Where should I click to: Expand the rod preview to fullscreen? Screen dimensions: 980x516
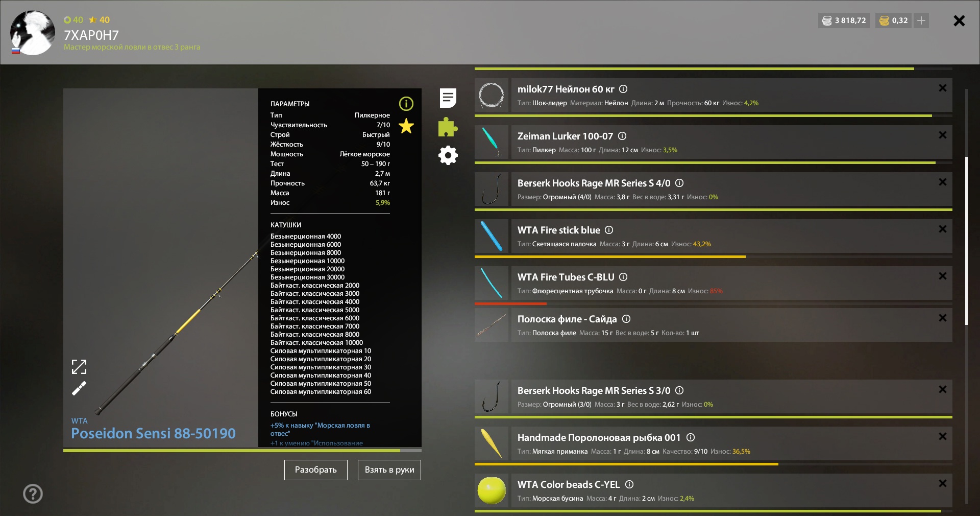[x=79, y=367]
